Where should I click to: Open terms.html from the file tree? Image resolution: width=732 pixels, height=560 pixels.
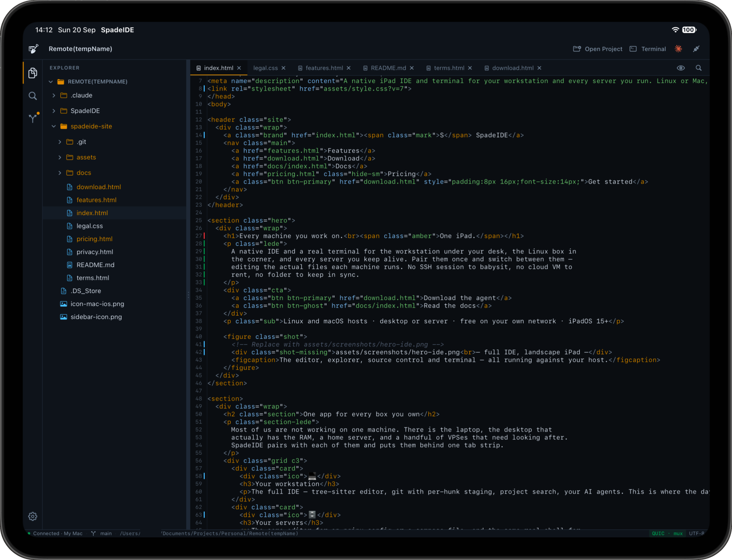pos(92,278)
